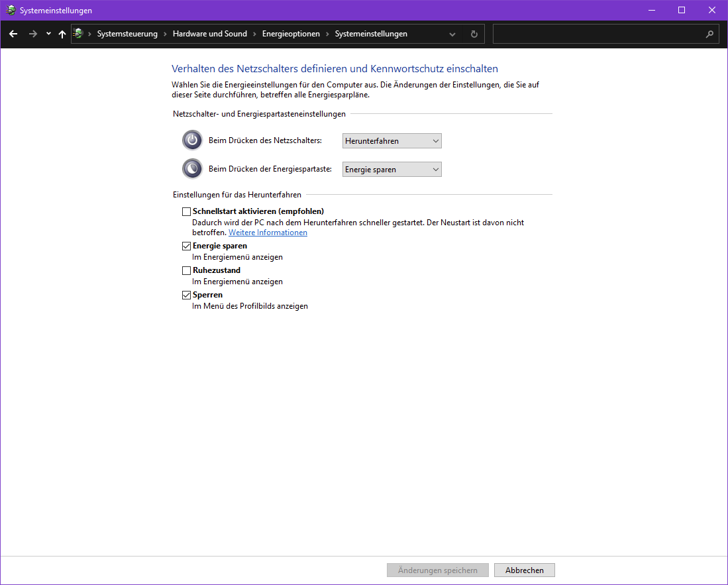The height and width of the screenshot is (585, 728).
Task: Click the sleep button moon icon
Action: coord(192,168)
